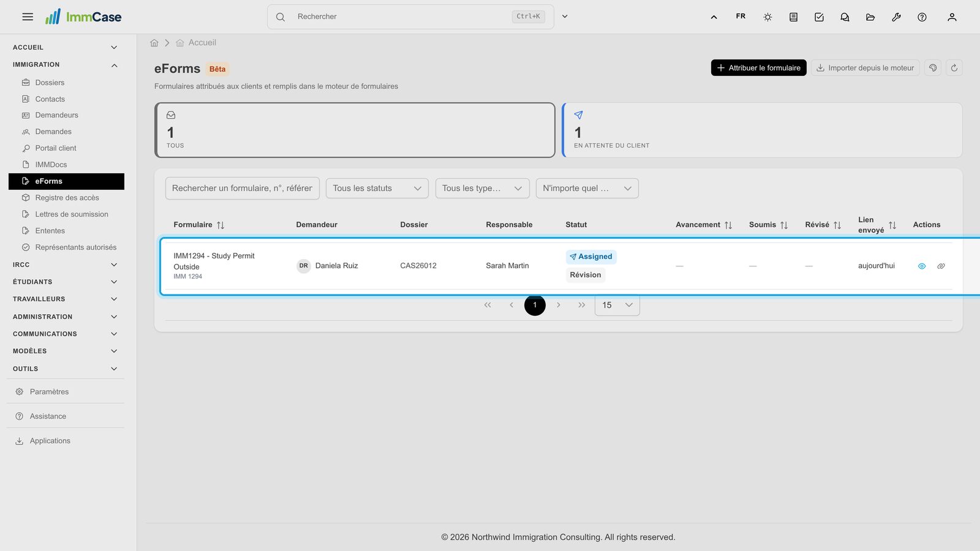Open Registre des accès in sidebar
Image resolution: width=980 pixels, height=551 pixels.
[x=67, y=198]
